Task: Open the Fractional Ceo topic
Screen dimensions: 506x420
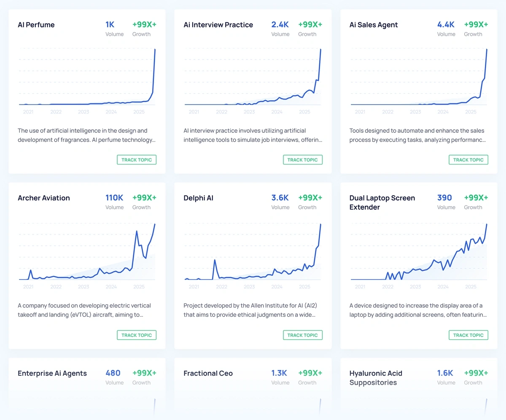Action: click(x=208, y=373)
